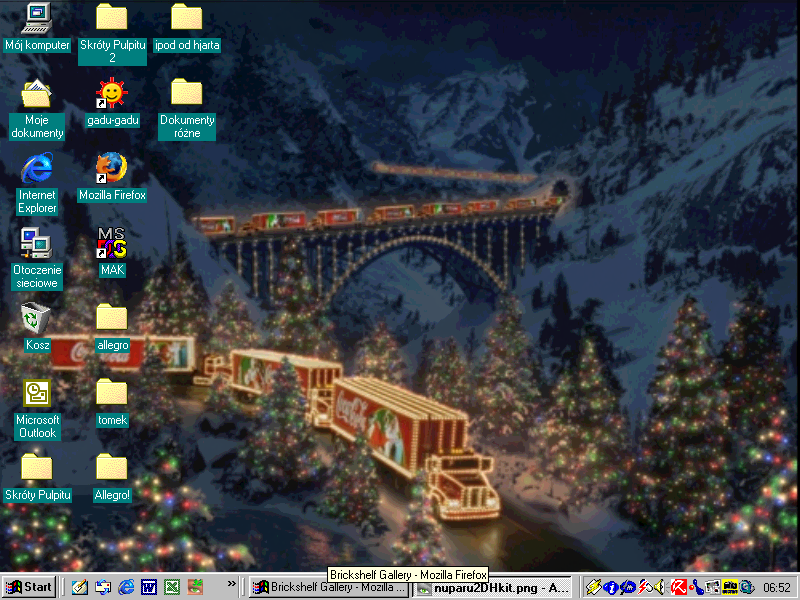Click the Mozilla Firefox icon label text
Image resolution: width=800 pixels, height=600 pixels.
point(112,195)
